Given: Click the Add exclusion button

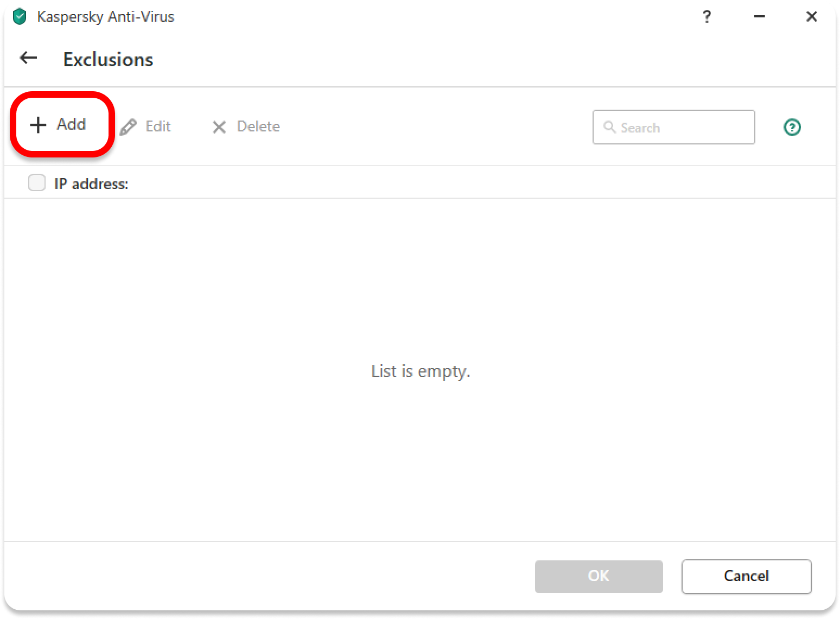Looking at the screenshot, I should 59,125.
